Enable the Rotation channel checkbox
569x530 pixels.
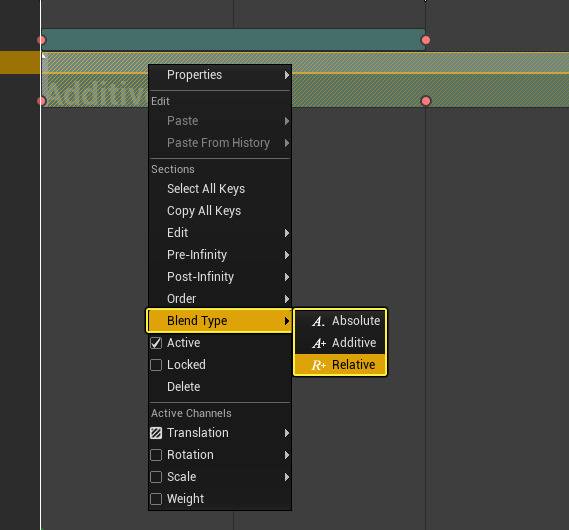click(x=156, y=455)
